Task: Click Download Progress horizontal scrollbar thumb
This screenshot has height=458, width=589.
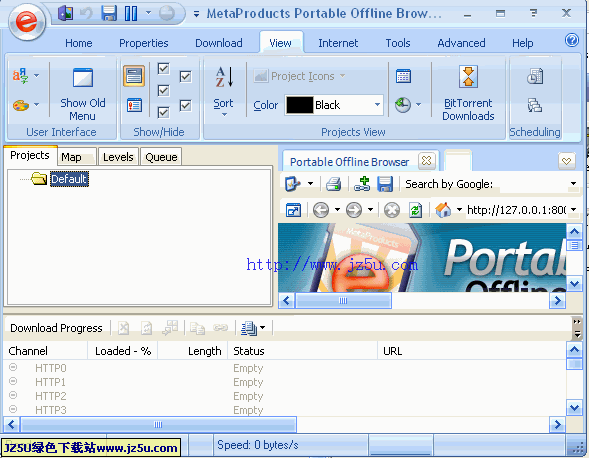Action: point(159,425)
